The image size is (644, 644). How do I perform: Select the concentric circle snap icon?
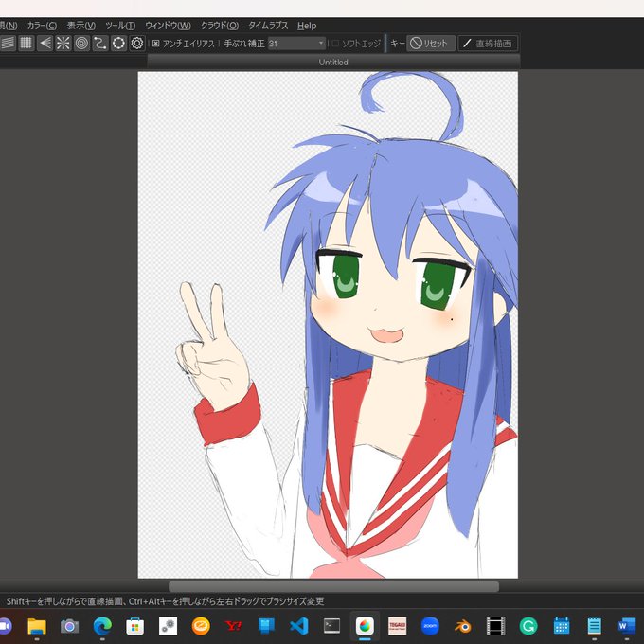pos(81,44)
